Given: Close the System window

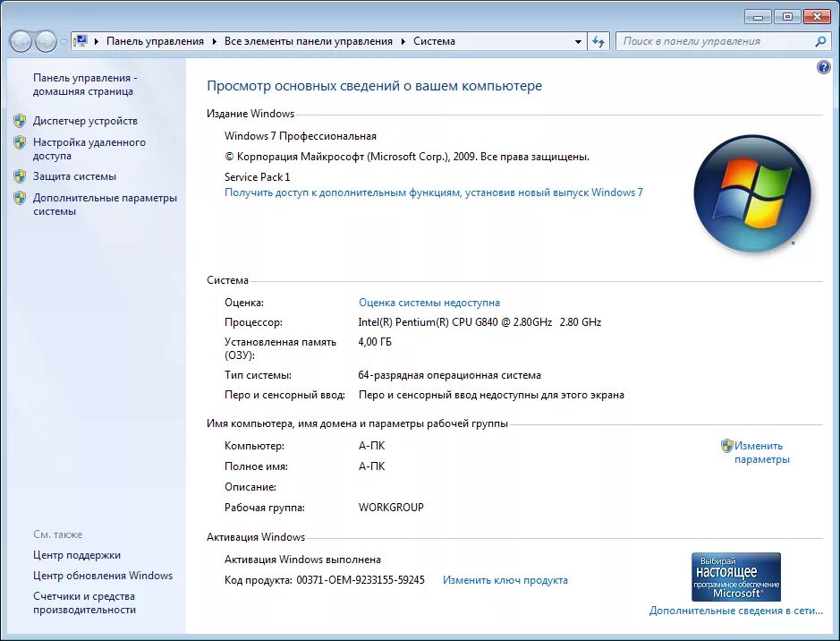Looking at the screenshot, I should (817, 17).
